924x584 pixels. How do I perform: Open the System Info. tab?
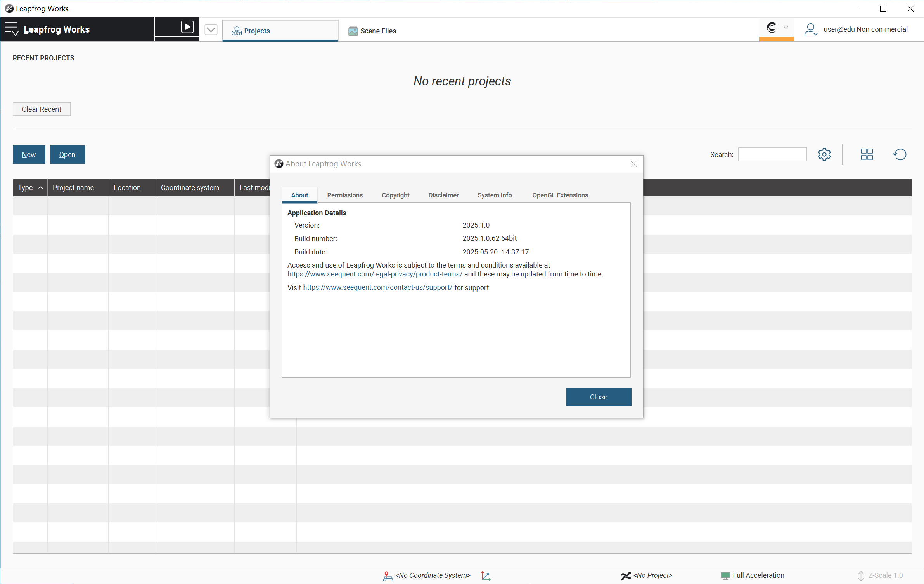(x=495, y=195)
